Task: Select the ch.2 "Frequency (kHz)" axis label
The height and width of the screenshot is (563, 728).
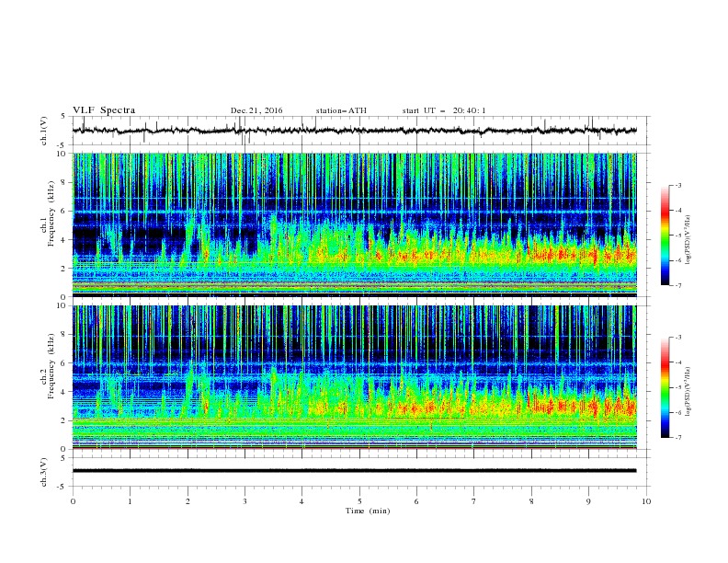Action: [51, 365]
